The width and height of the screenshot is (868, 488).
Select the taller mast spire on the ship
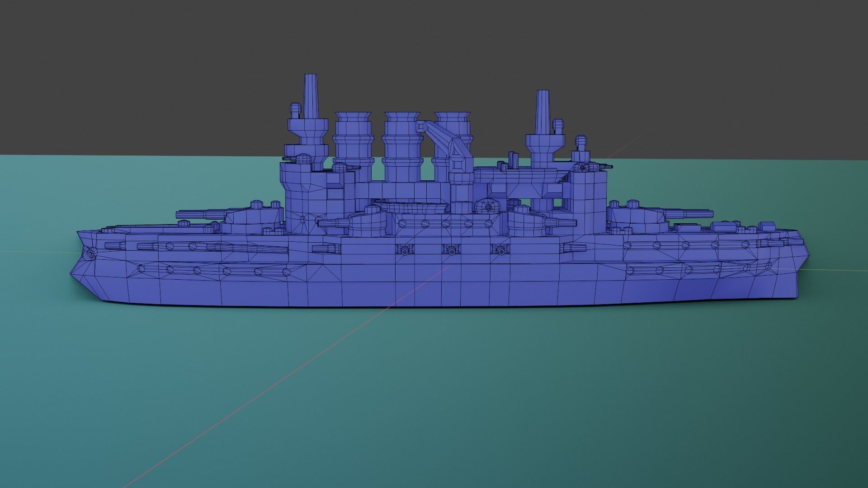coord(311,97)
